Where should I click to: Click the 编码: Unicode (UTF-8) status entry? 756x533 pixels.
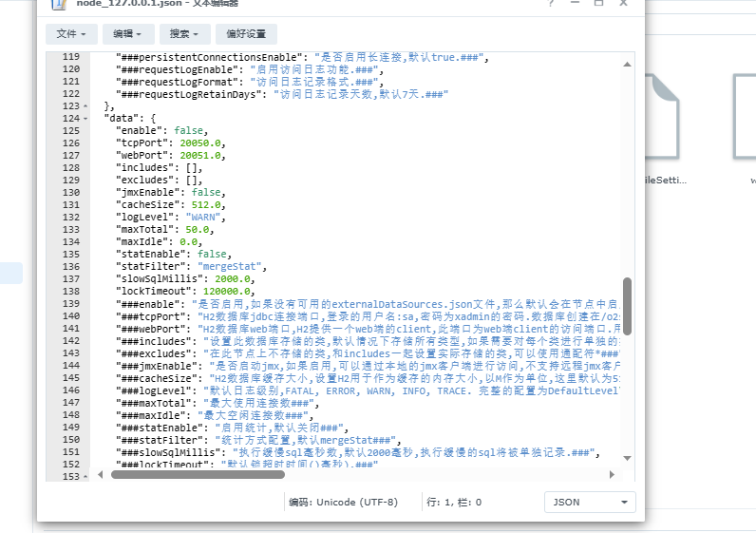(x=343, y=503)
